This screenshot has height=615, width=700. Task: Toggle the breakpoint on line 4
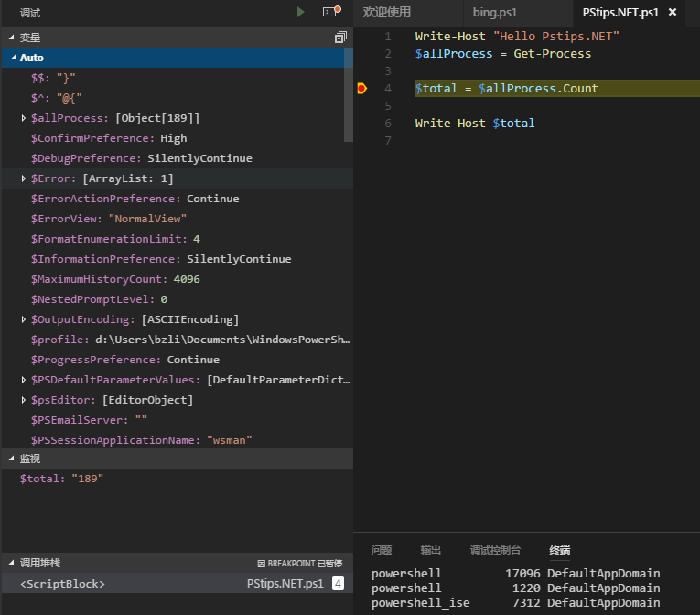point(362,89)
